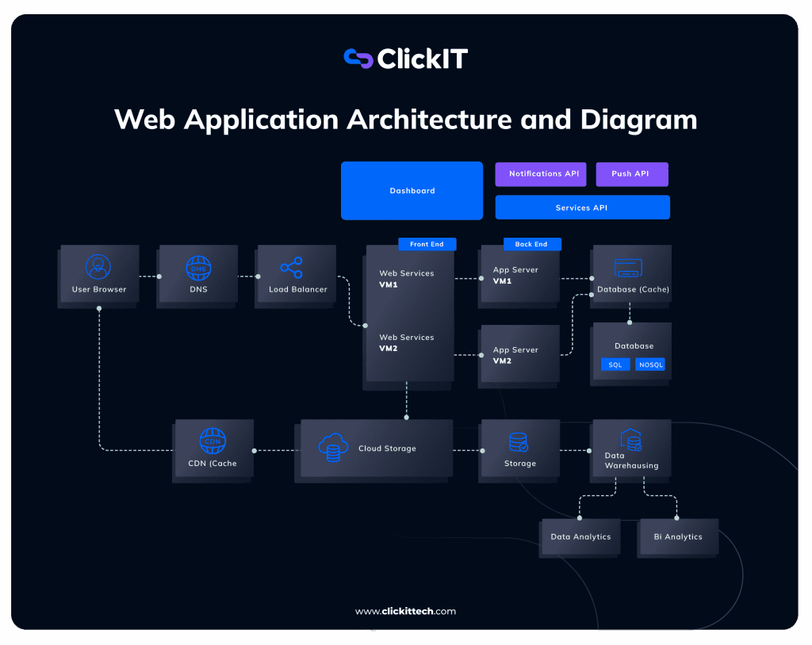Click the Notifications API button
Viewport: 812px width, 645px height.
540,174
